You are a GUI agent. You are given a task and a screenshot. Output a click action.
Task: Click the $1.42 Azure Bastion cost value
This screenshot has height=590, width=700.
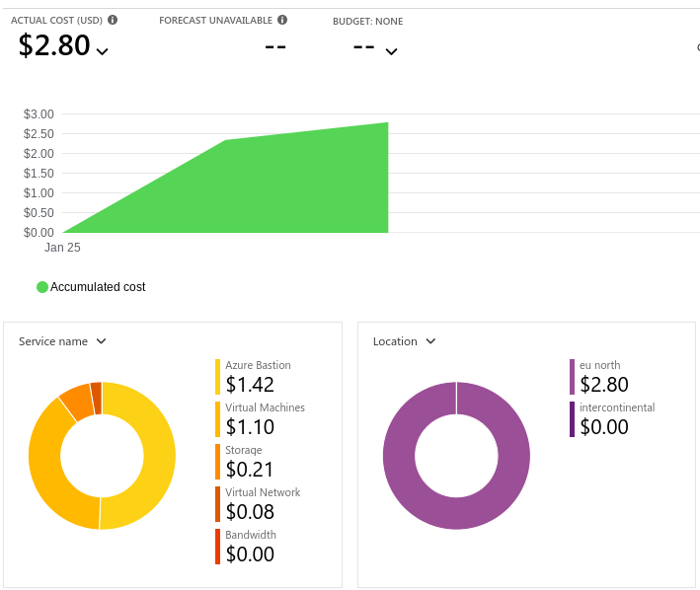(x=250, y=385)
